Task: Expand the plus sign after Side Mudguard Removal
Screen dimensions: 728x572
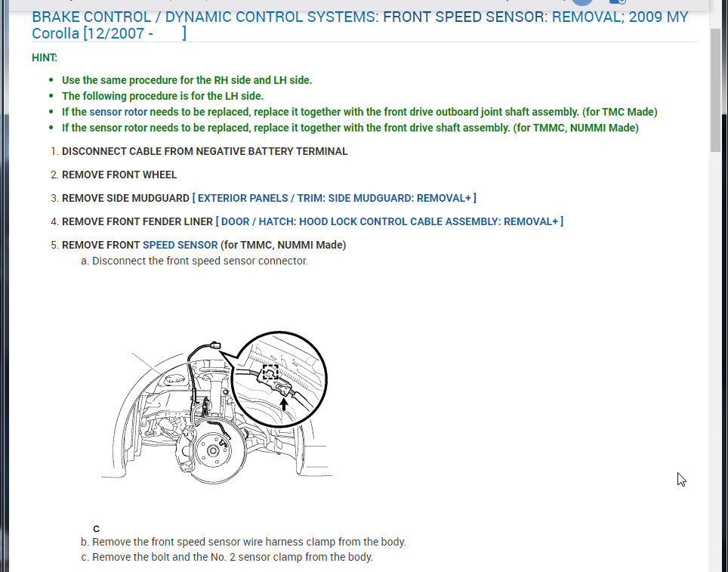Action: coord(468,199)
